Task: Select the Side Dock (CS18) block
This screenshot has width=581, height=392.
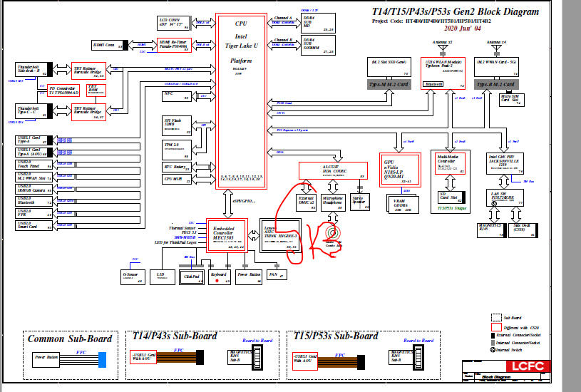Action: (x=523, y=230)
